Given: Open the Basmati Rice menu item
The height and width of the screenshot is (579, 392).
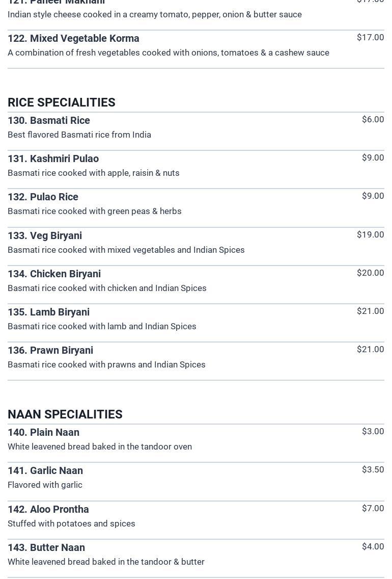Looking at the screenshot, I should (x=49, y=120).
